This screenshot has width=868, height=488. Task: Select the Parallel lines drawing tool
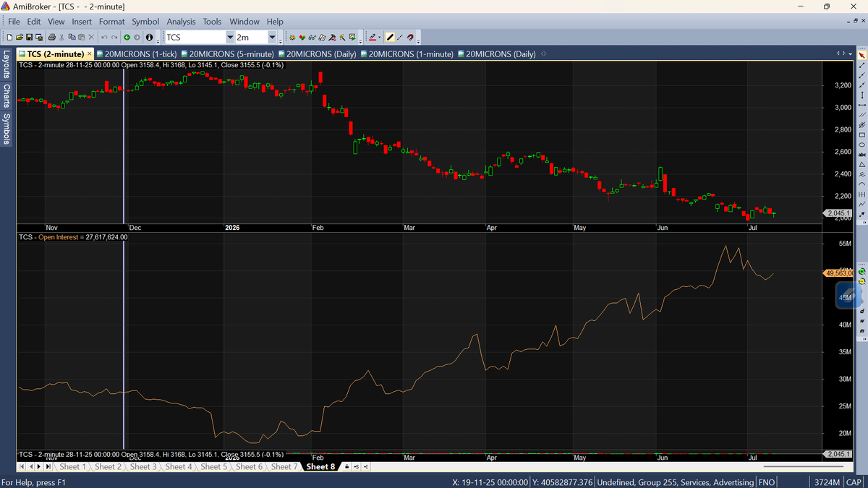coord(861,114)
